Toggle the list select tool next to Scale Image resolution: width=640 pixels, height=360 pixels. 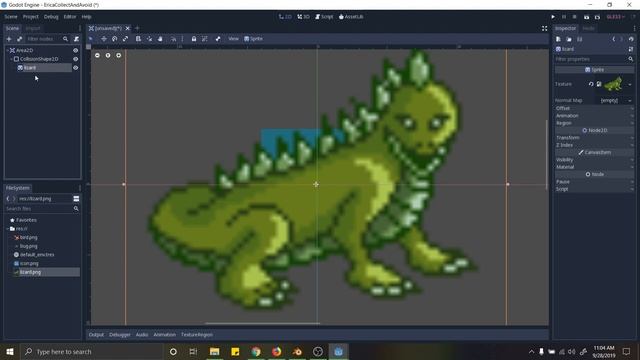[x=138, y=39]
